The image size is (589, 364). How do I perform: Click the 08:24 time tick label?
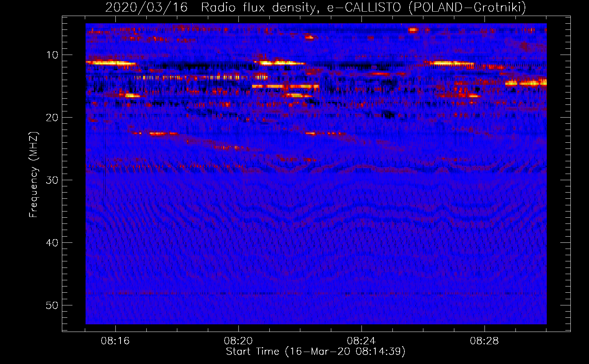361,341
